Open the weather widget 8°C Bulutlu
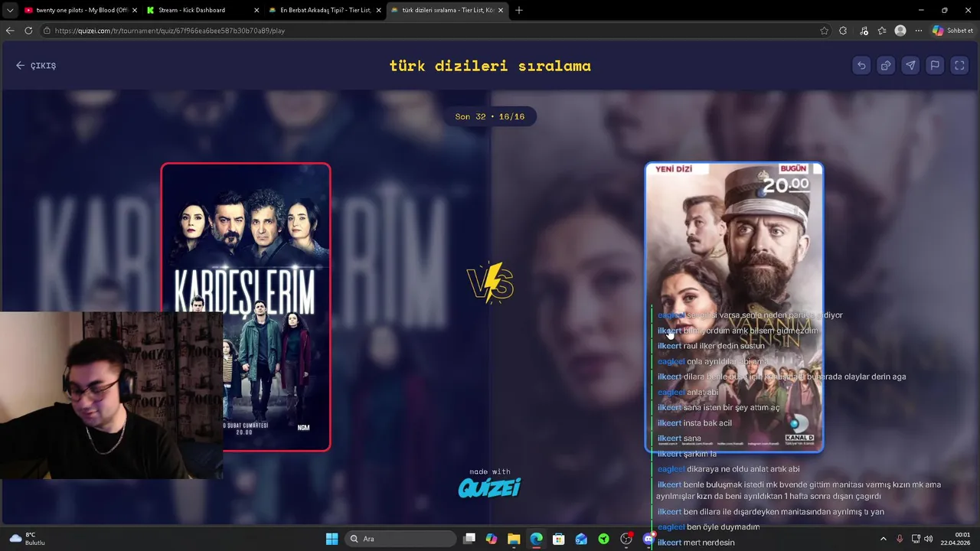The image size is (980, 551). point(28,539)
